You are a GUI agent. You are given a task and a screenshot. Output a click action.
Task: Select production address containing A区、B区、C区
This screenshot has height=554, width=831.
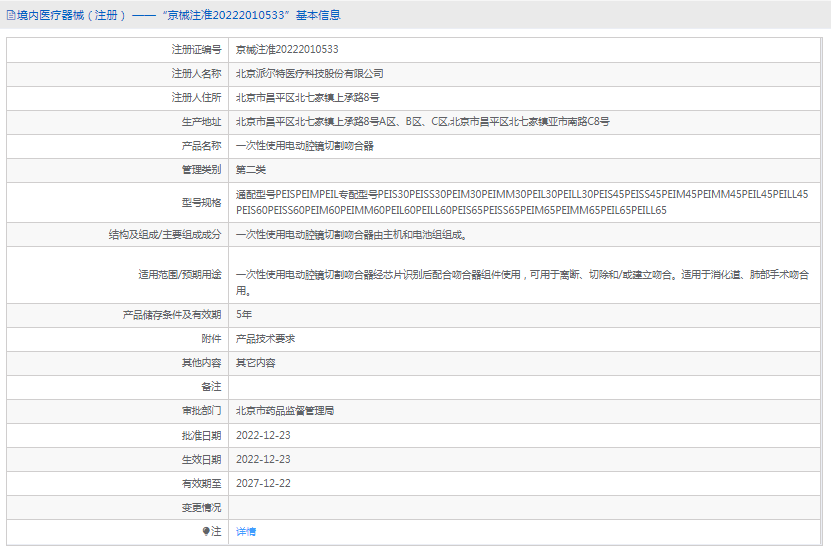pyautogui.click(x=422, y=121)
